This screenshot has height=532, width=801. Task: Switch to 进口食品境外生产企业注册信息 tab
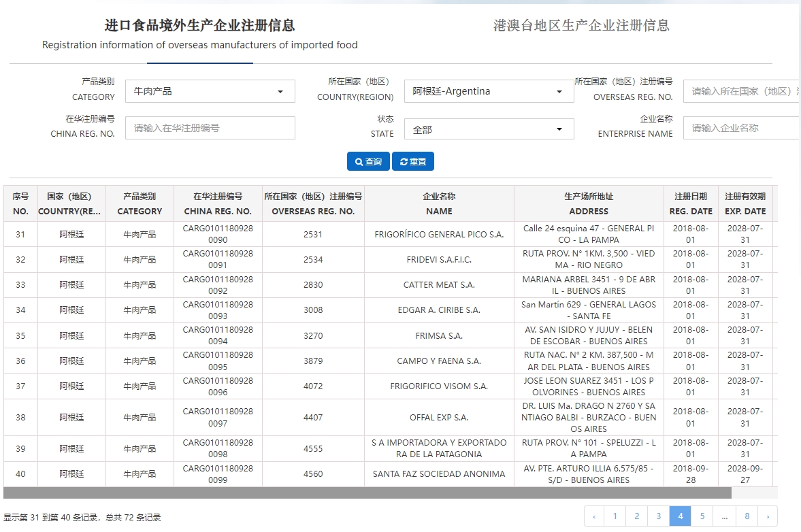(199, 26)
